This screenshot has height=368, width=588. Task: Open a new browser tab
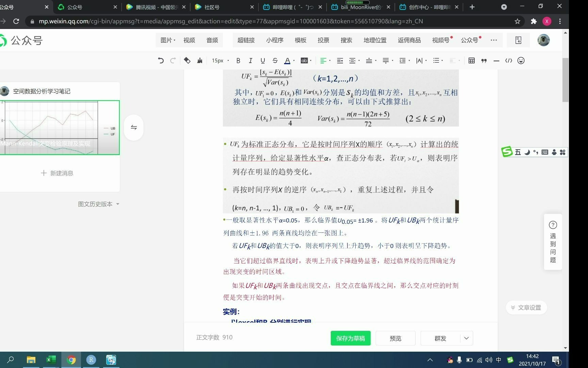[x=472, y=7]
